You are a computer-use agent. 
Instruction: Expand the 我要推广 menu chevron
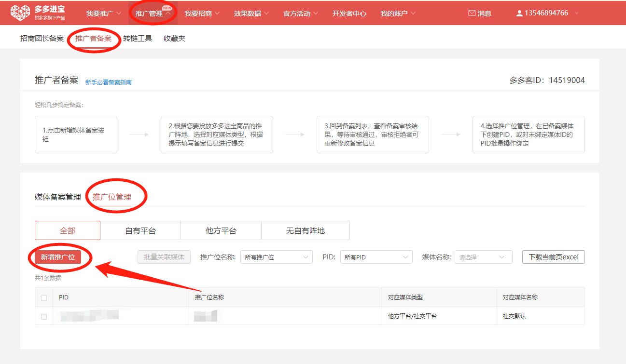coord(118,13)
